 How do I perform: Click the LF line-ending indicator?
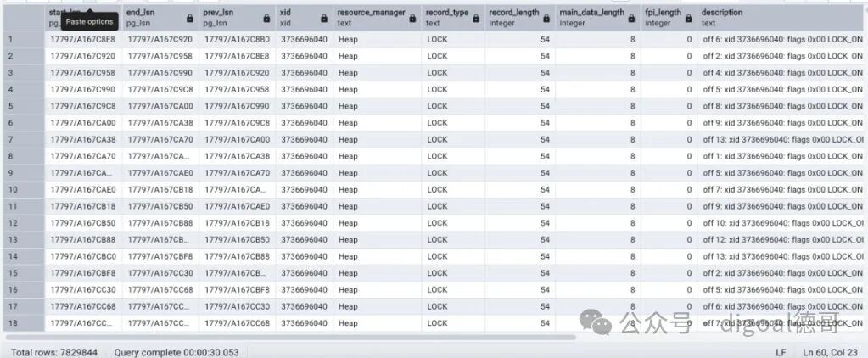[x=781, y=352]
